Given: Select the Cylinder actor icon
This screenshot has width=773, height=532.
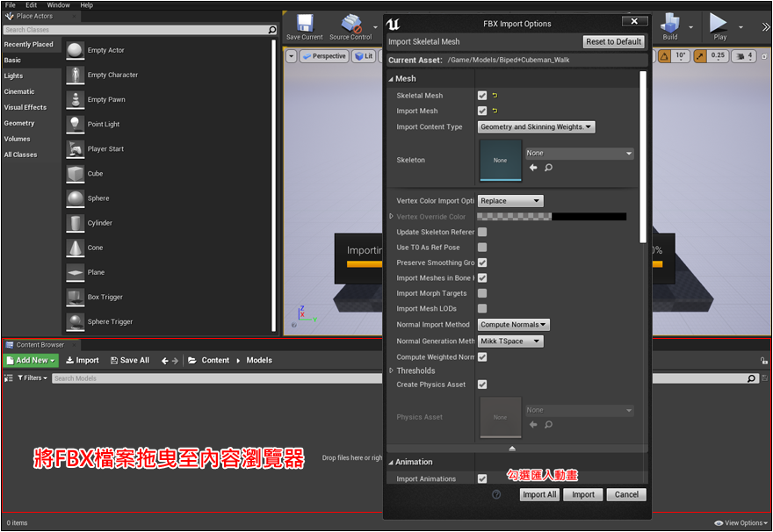Looking at the screenshot, I should tap(75, 223).
